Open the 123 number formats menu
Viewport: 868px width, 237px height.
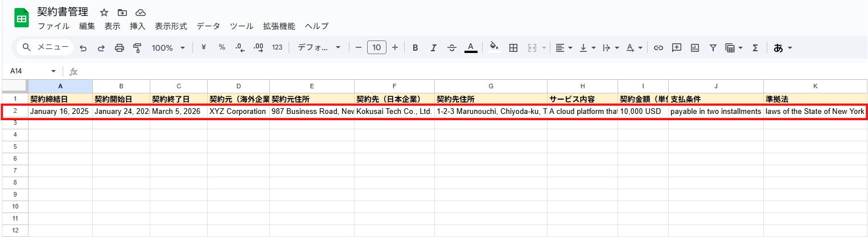click(277, 48)
